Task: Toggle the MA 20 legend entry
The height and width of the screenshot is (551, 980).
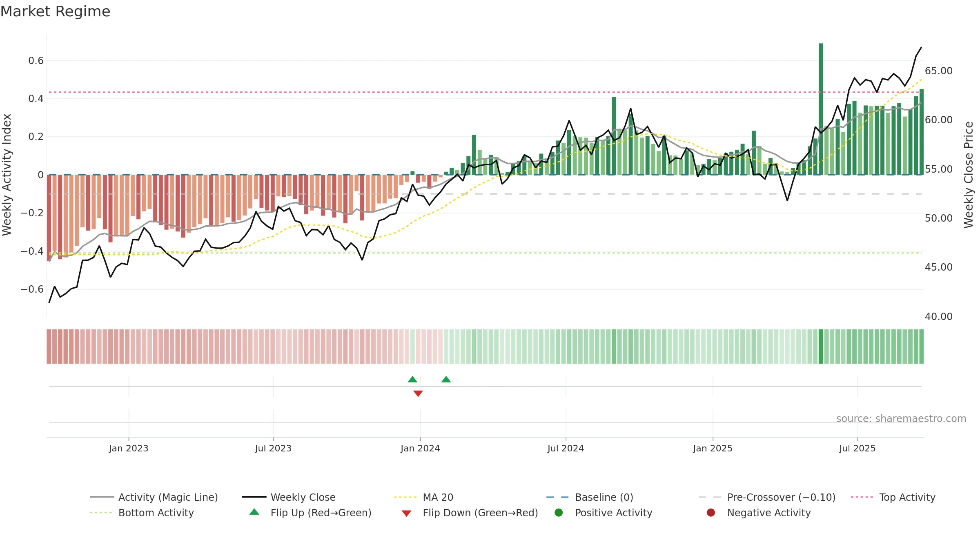Action: 424,497
